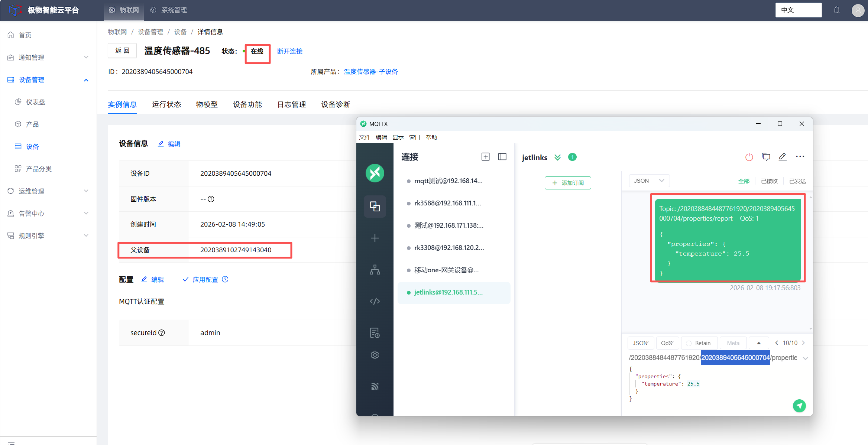The image size is (868, 445).
Task: Show only 已发送 sent messages
Action: (797, 181)
